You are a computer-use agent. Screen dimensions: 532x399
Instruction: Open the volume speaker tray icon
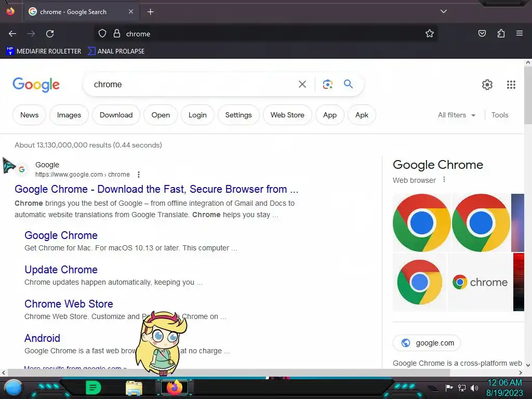[x=474, y=388]
